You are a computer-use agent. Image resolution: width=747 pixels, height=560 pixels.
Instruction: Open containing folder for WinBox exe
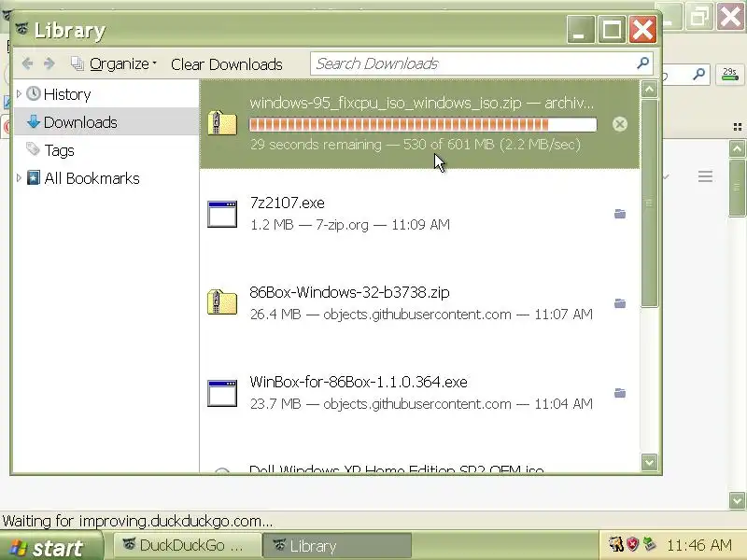click(x=620, y=393)
